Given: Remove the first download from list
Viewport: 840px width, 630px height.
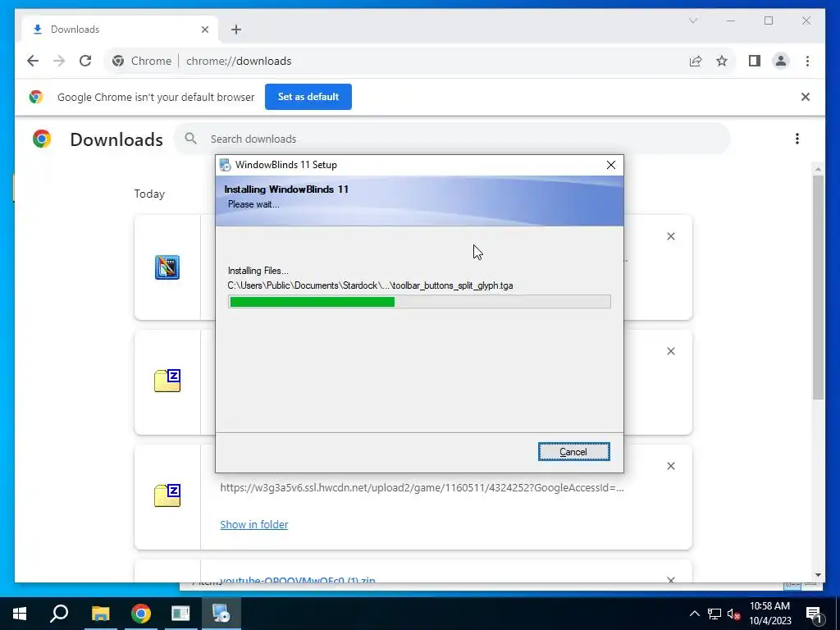Looking at the screenshot, I should pyautogui.click(x=671, y=236).
